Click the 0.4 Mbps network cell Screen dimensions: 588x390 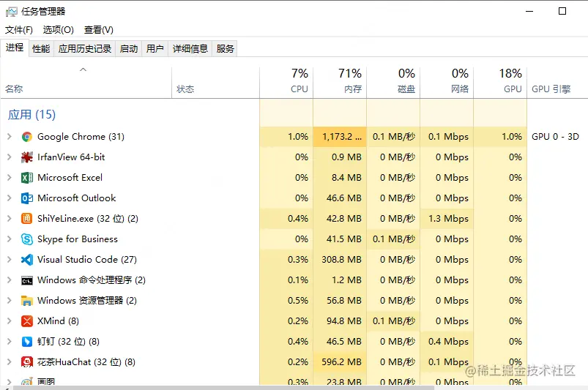pos(448,342)
